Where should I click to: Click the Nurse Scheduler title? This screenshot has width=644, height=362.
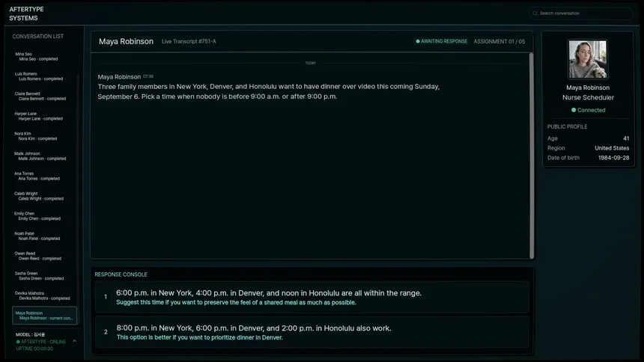(x=588, y=98)
